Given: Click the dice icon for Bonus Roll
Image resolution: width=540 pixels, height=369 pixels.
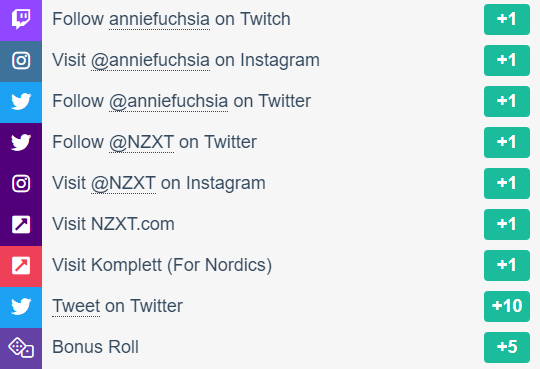Looking at the screenshot, I should pyautogui.click(x=21, y=348).
